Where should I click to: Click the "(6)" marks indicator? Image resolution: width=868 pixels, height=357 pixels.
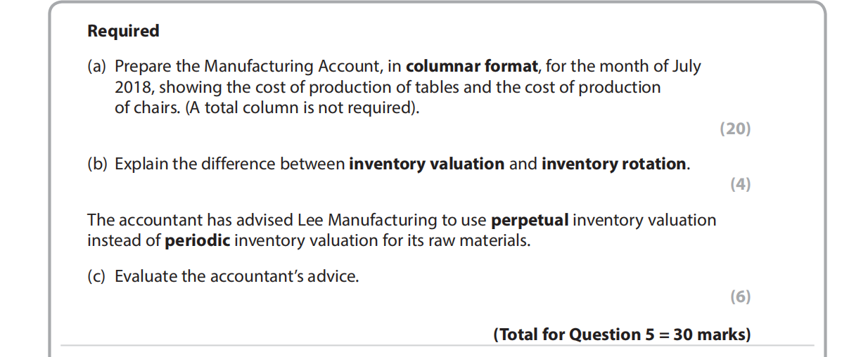point(740,297)
